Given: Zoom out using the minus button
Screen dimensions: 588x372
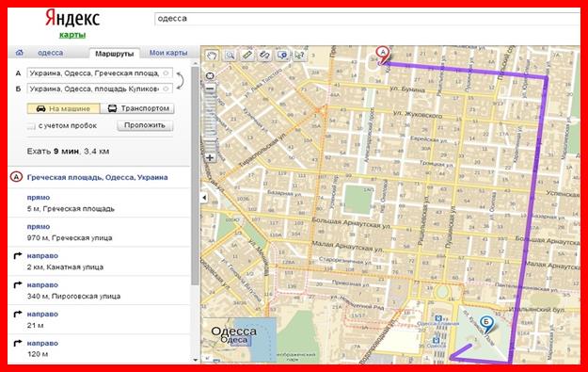Looking at the screenshot, I should pos(210,89).
